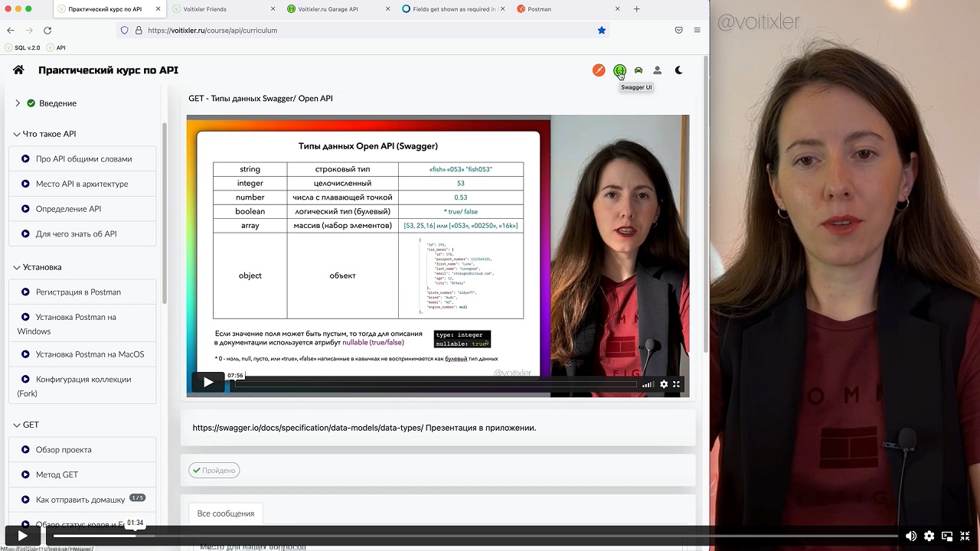Image resolution: width=980 pixels, height=551 pixels.
Task: Collapse the 'Установка' section
Action: (17, 267)
